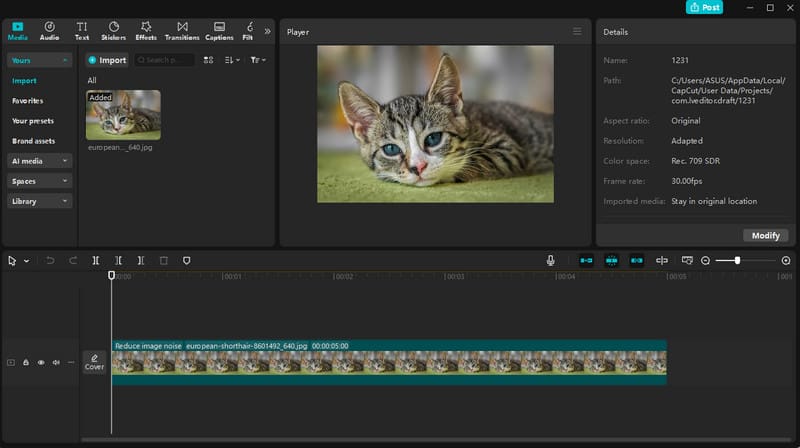Open the Effects tab
Screen dimensions: 800x448
click(146, 31)
